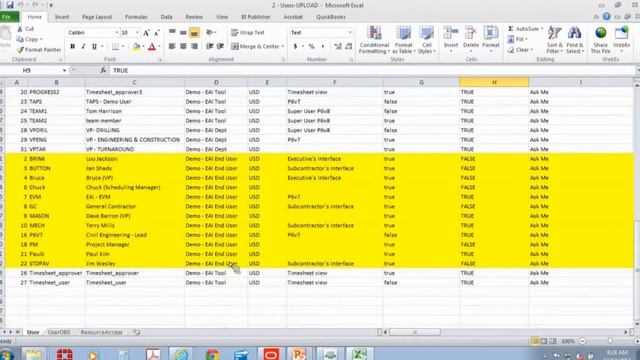The image size is (640, 360).
Task: Toggle Underline formatting
Action: [94, 47]
